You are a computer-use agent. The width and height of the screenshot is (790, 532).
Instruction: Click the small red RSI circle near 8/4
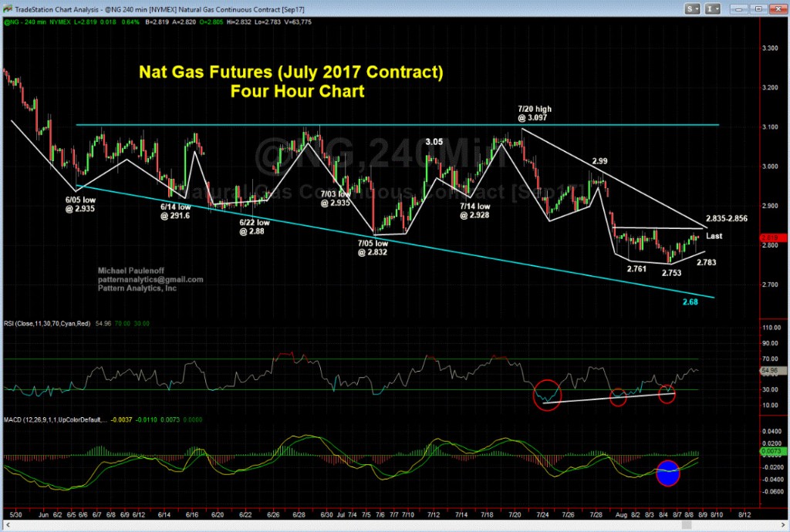(667, 394)
